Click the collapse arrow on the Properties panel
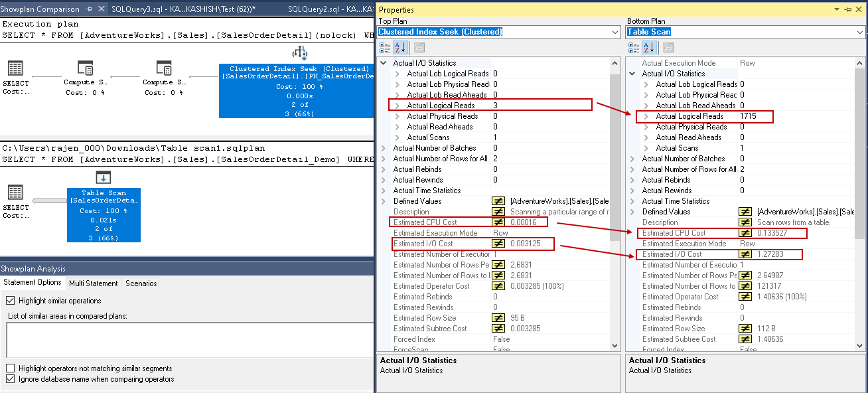868x393 pixels. coord(838,9)
